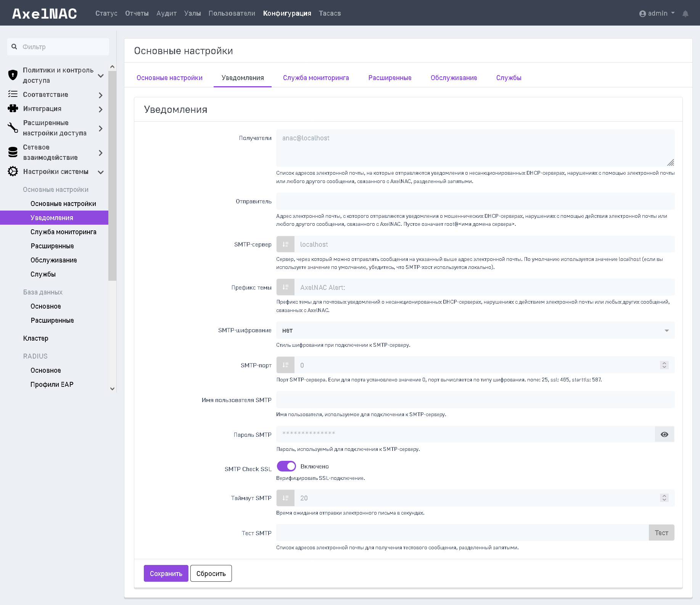Click the default-value icon beside Префикс темы
This screenshot has height=605, width=700.
click(285, 287)
